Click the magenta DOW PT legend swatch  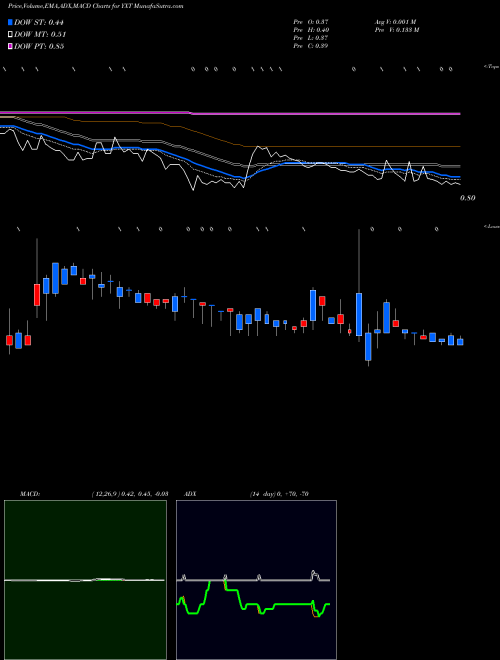[x=10, y=46]
